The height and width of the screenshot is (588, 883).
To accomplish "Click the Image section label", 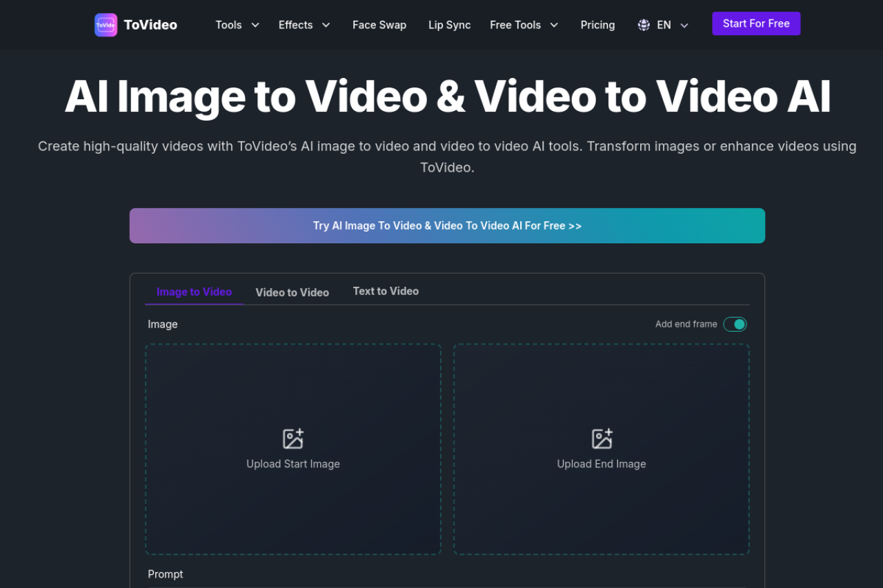I will 163,324.
